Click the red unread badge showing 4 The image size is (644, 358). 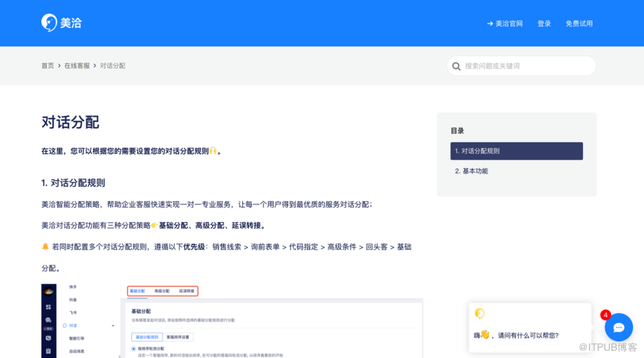point(606,315)
